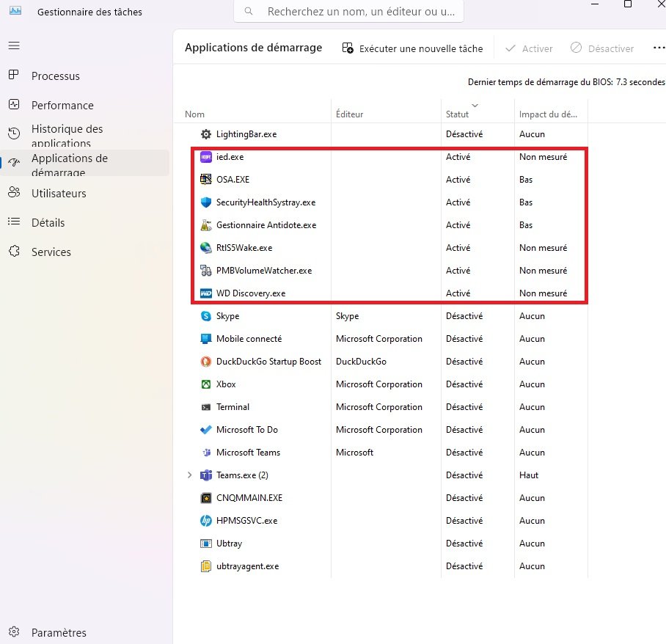The image size is (666, 644).
Task: Open the more options ellipsis menu
Action: [x=659, y=48]
